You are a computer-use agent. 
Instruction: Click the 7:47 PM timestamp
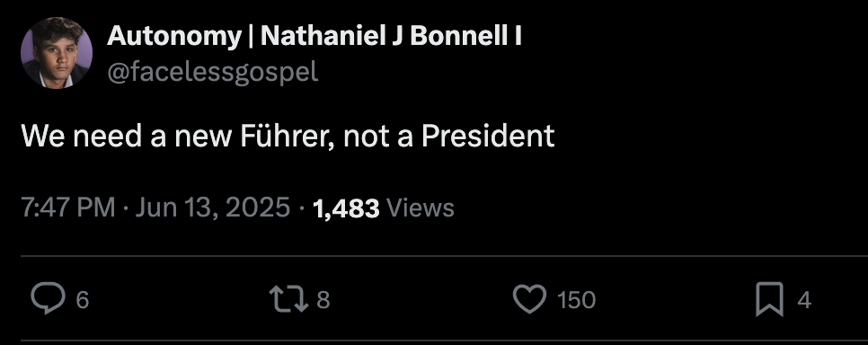click(68, 208)
